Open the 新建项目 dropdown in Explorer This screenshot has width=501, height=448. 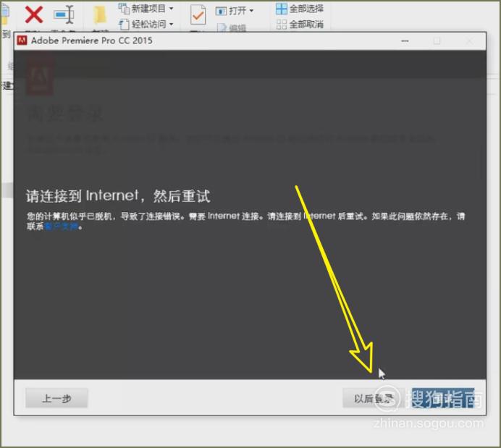146,8
